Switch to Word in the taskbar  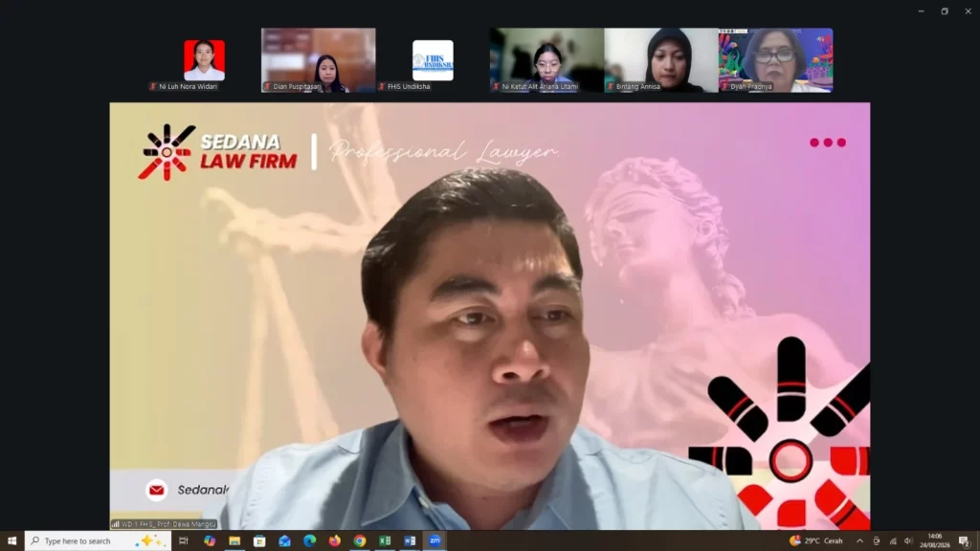tap(410, 541)
